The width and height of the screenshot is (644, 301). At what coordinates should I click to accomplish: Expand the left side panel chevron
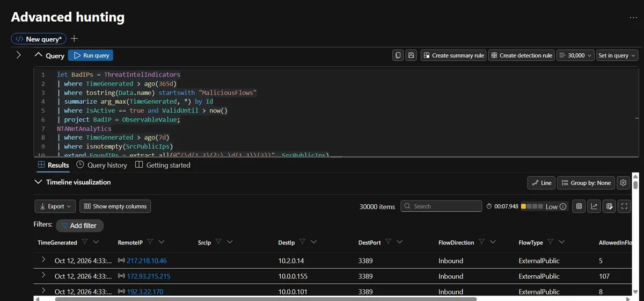coord(18,55)
